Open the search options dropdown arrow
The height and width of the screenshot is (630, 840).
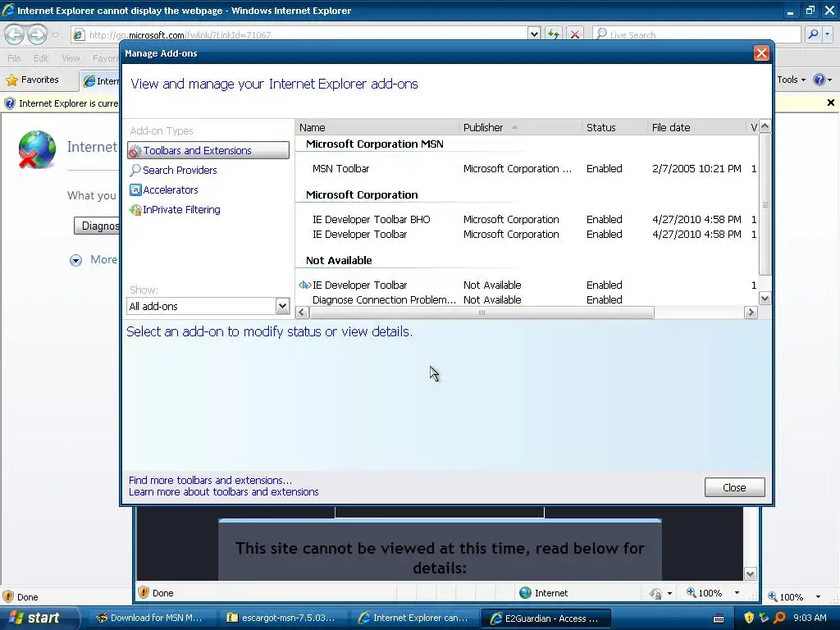[828, 34]
